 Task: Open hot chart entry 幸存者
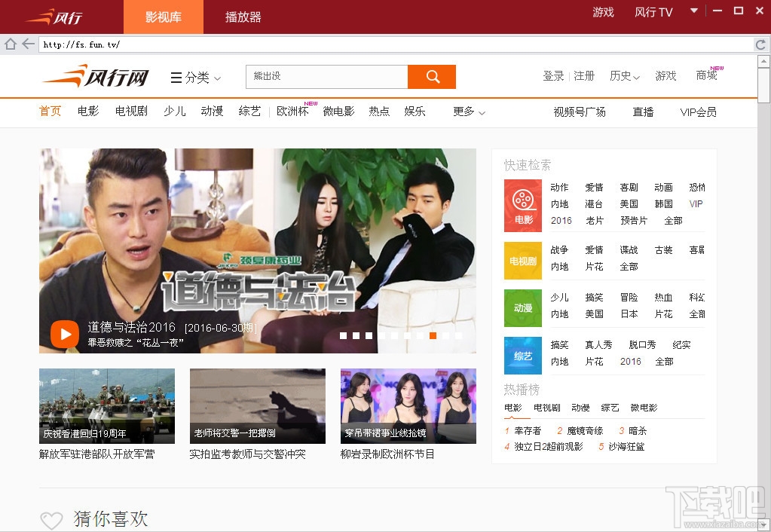(x=528, y=431)
